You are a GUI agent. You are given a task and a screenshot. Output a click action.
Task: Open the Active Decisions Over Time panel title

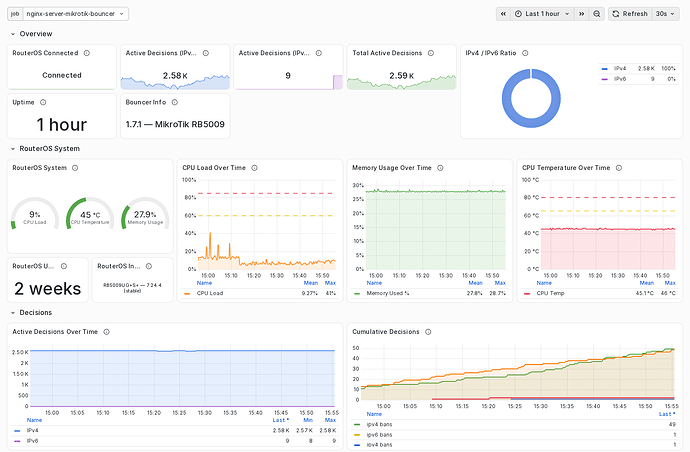point(55,332)
